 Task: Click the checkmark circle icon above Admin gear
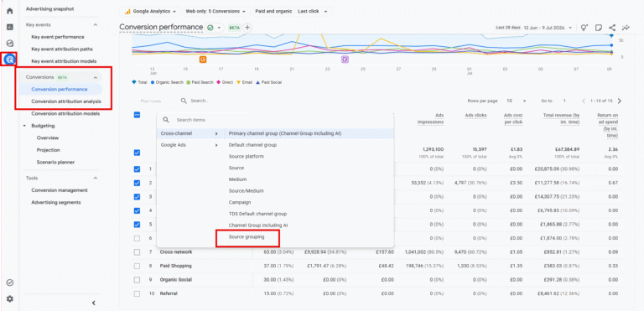point(10,282)
